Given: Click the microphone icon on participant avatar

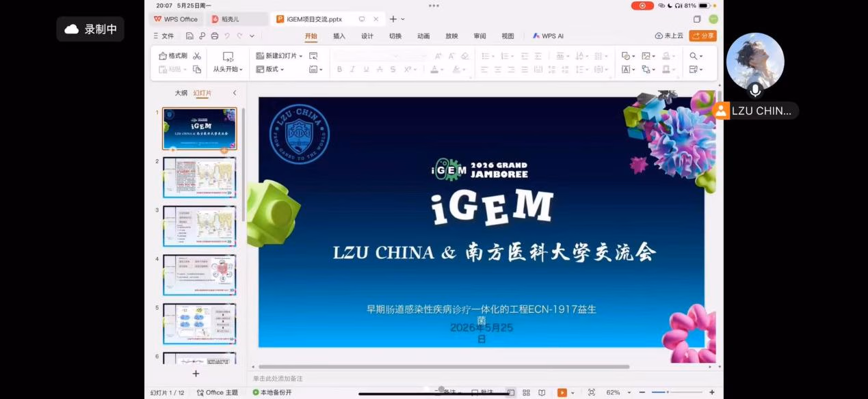Looking at the screenshot, I should (755, 90).
